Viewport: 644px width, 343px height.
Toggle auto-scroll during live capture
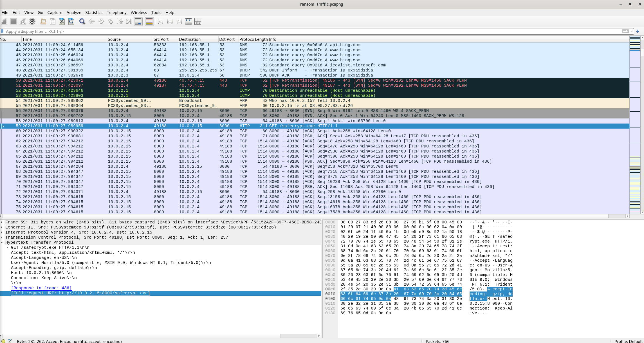click(x=138, y=21)
